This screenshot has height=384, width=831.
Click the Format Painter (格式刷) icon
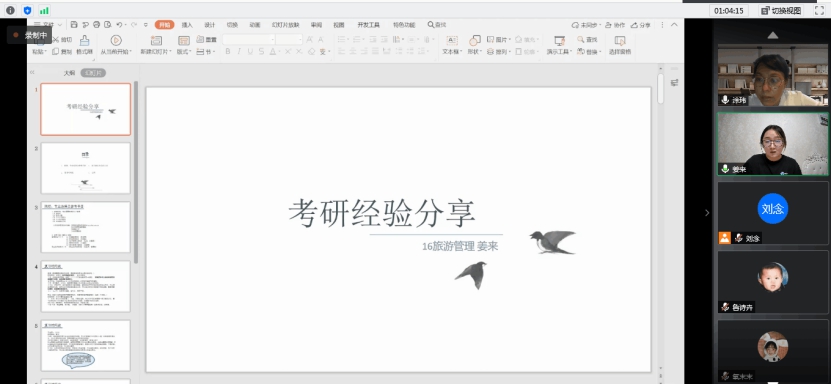point(84,40)
